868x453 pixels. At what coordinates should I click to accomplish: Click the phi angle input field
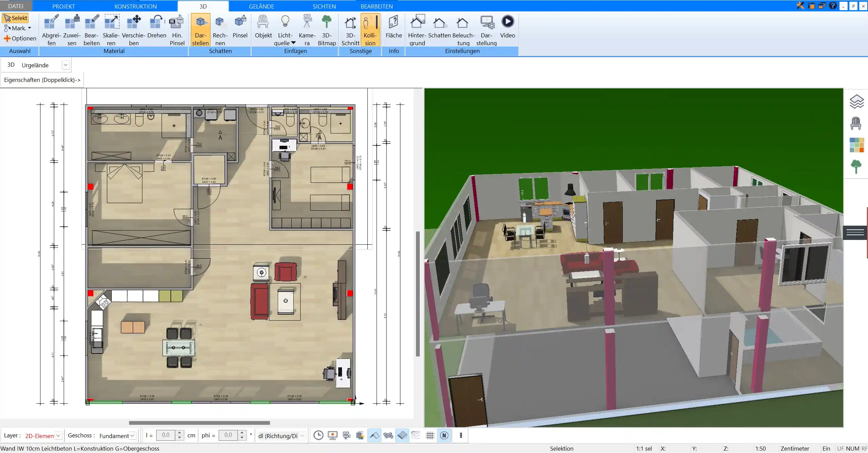pos(228,435)
